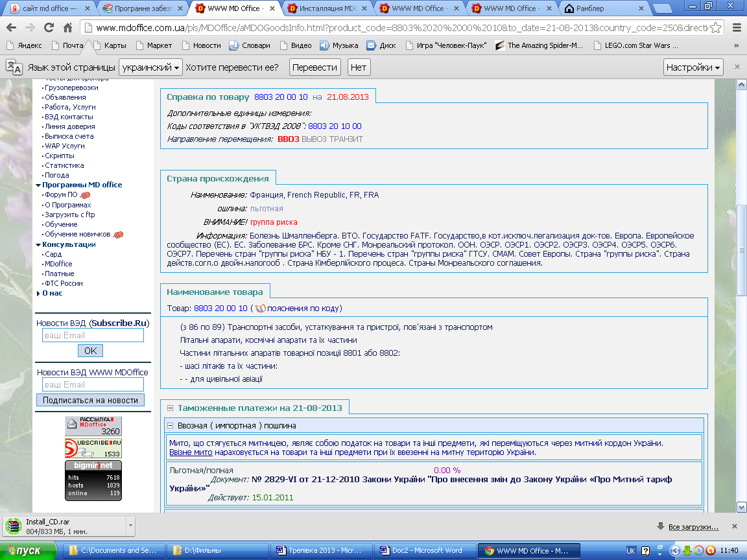Open Грузоперевозки sidebar link
The image size is (747, 560).
71,87
